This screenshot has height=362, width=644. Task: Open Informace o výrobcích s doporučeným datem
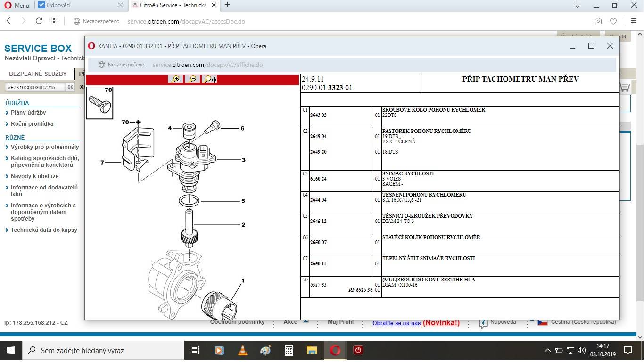click(43, 212)
